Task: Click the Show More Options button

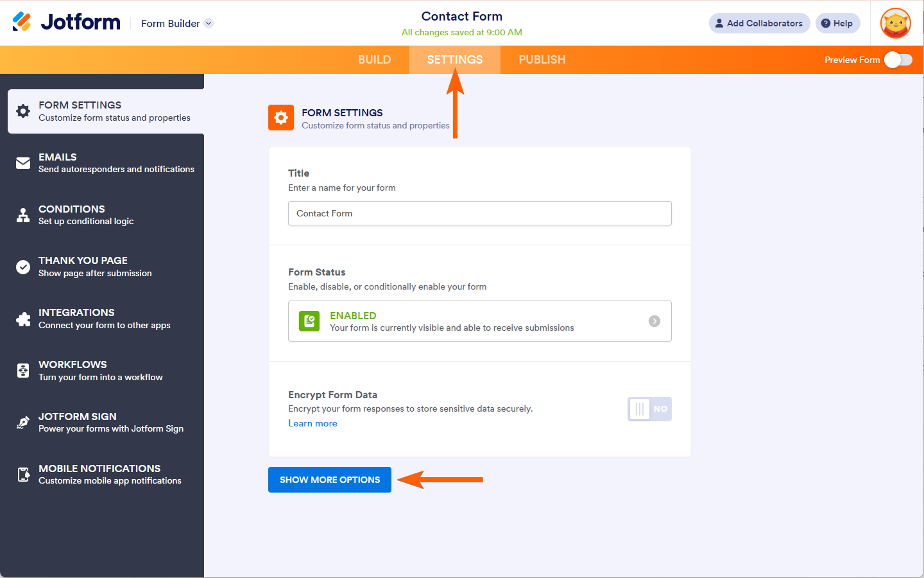Action: [x=330, y=480]
